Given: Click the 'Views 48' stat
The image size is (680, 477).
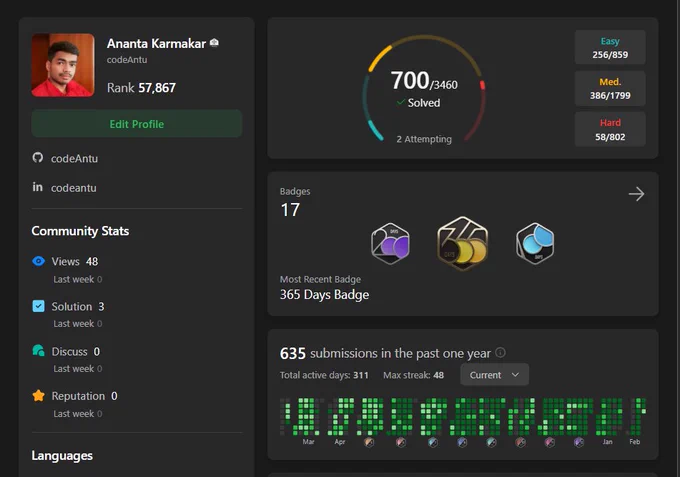Looking at the screenshot, I should pos(75,261).
